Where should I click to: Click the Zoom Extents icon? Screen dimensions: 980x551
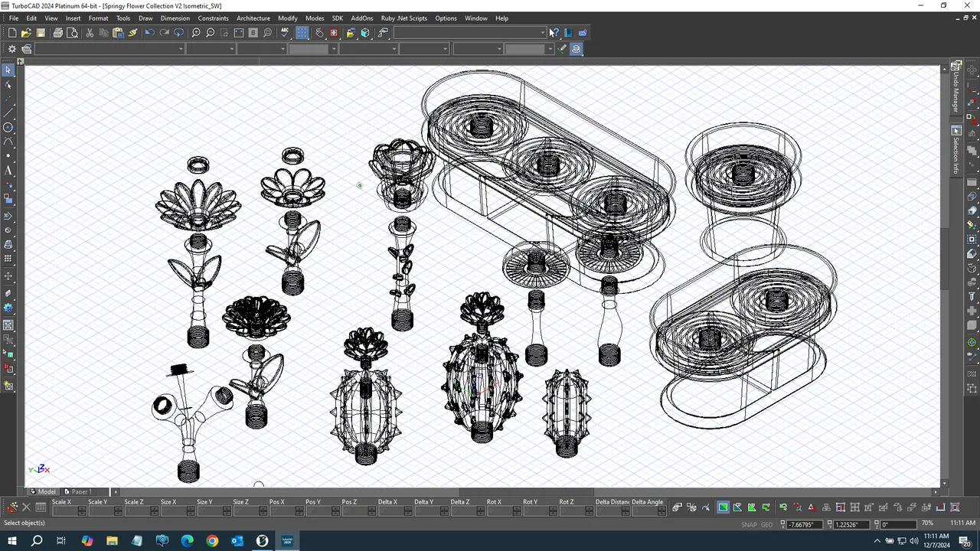tap(239, 33)
